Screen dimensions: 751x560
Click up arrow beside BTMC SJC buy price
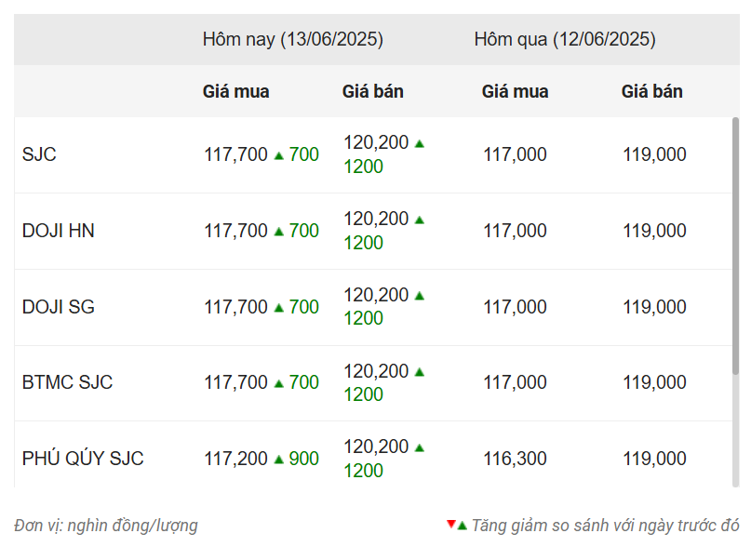point(278,383)
